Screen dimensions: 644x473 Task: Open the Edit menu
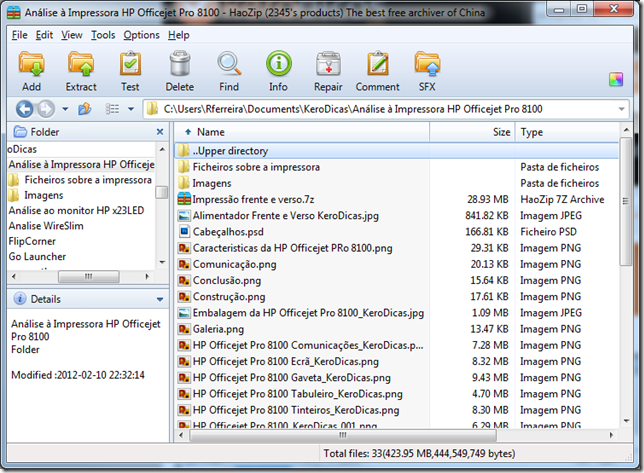pos(44,35)
